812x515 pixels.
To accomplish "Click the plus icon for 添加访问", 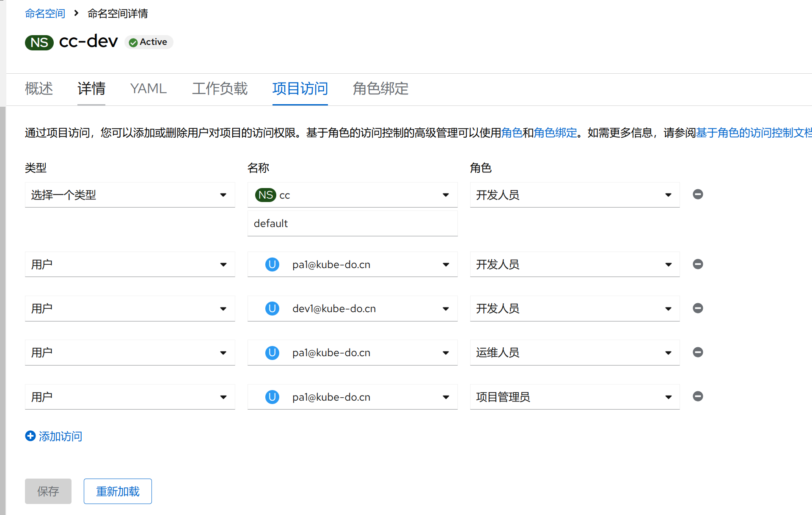I will (30, 436).
